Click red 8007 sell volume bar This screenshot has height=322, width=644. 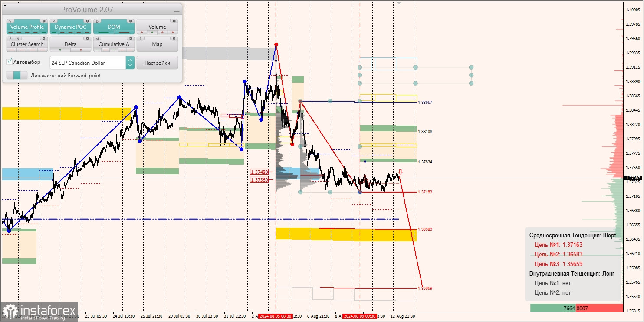[x=599, y=308]
